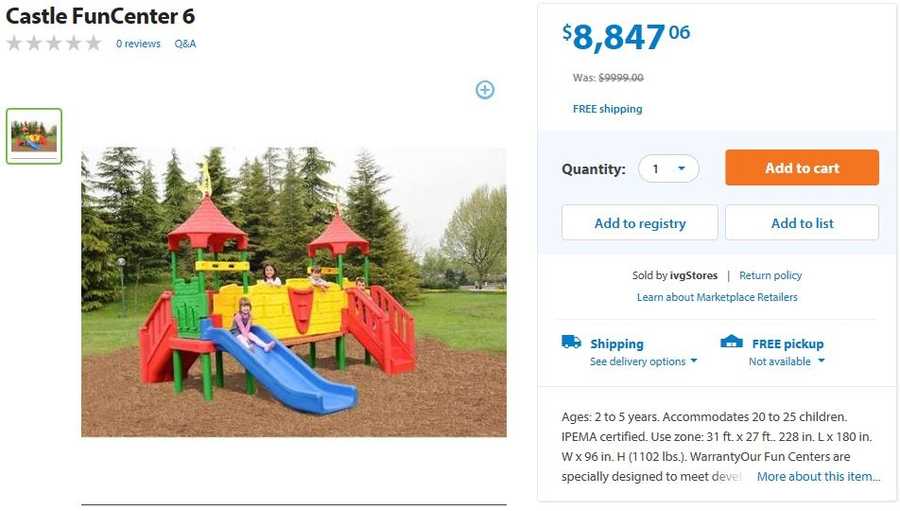The height and width of the screenshot is (511, 900).
Task: Open the Quantity dropdown
Action: point(669,169)
